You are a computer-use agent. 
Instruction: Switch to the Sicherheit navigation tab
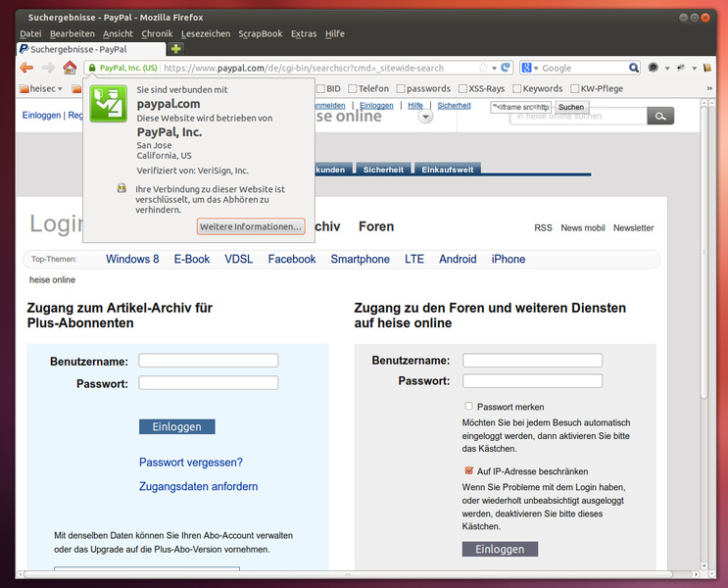[383, 170]
